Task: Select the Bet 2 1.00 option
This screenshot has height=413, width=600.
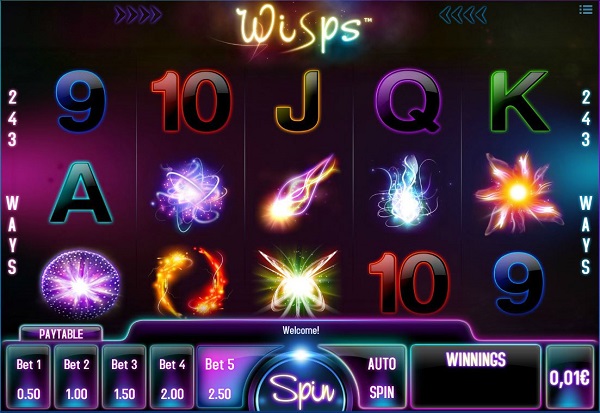Action: click(77, 377)
